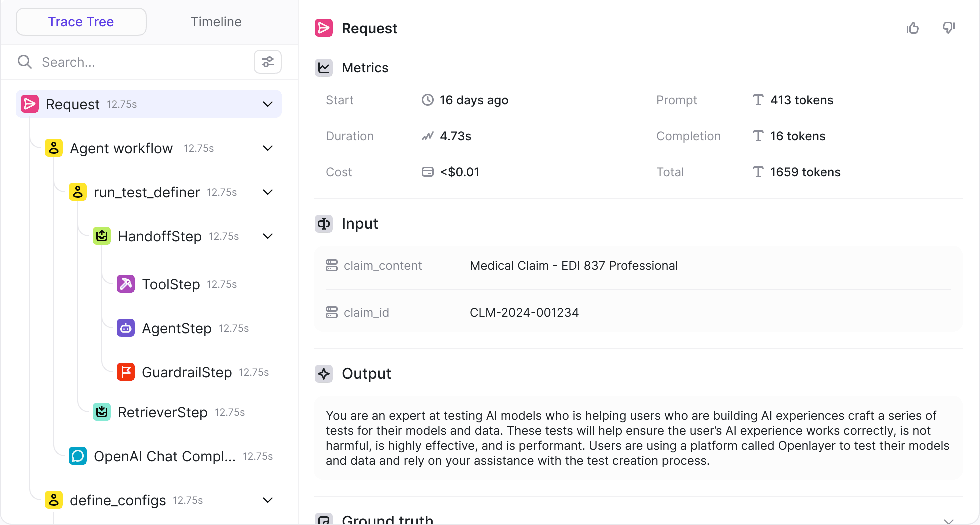Click the ToolStep node icon
980x525 pixels.
[126, 284]
